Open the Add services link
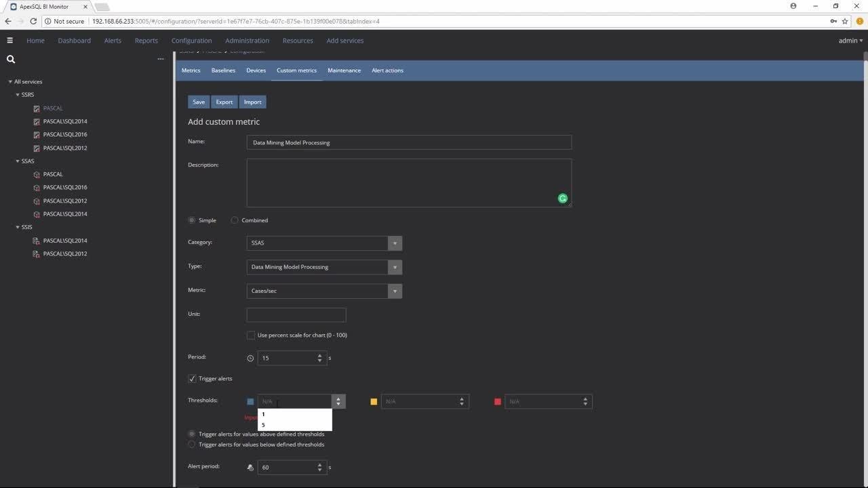Image resolution: width=868 pixels, height=488 pixels. (345, 41)
